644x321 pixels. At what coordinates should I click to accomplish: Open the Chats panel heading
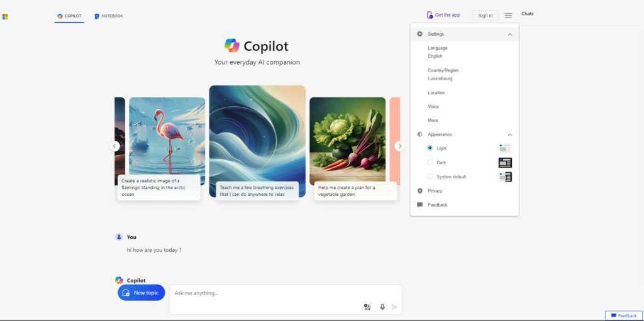(x=528, y=14)
